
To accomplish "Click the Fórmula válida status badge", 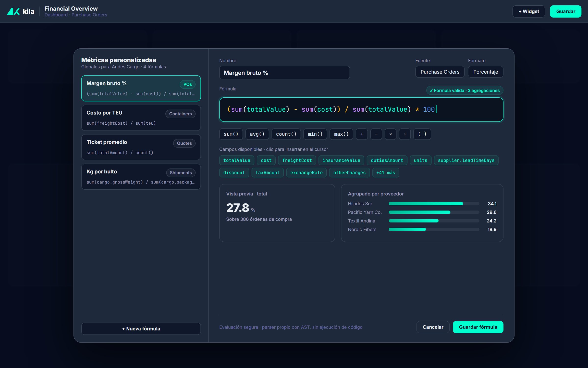I will click(465, 90).
